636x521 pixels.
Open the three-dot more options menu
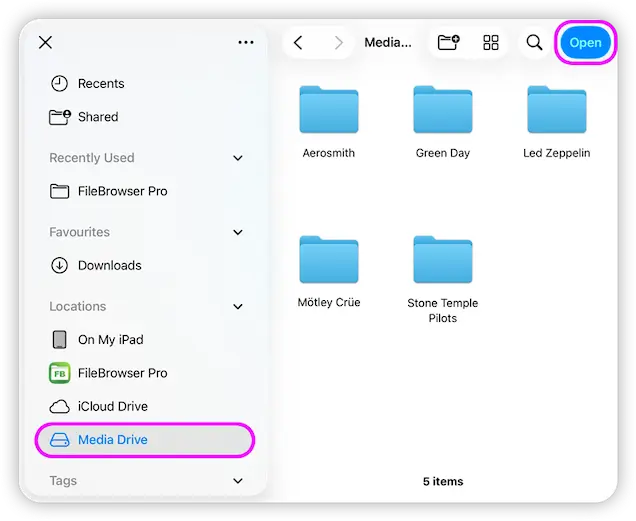coord(246,43)
